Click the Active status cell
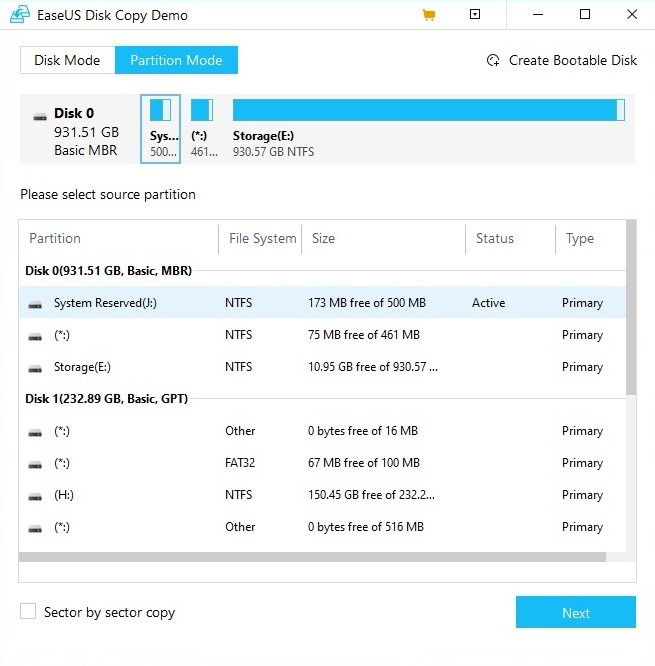Screen dimensions: 655x666 [488, 302]
